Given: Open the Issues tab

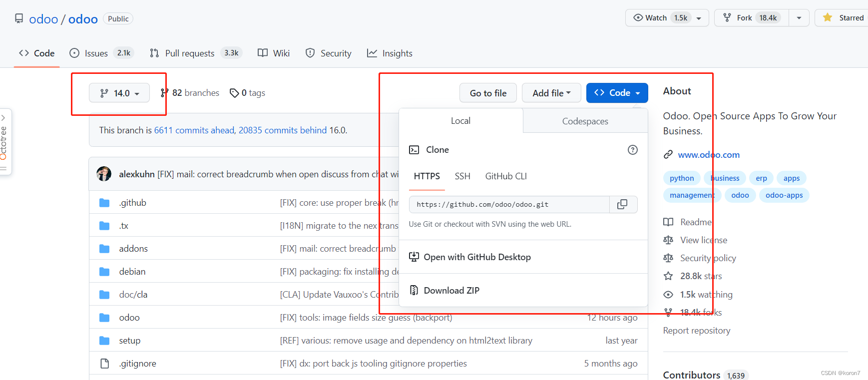Looking at the screenshot, I should click(102, 53).
